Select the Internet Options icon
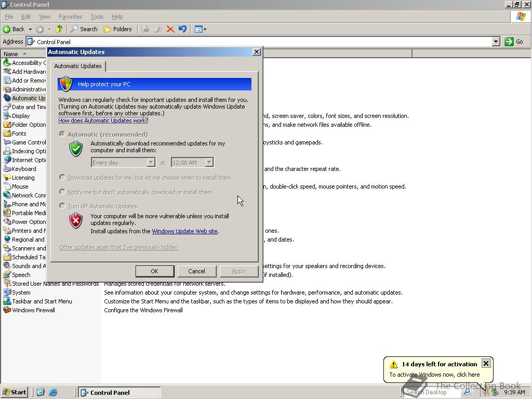This screenshot has width=532, height=399. coord(7,160)
